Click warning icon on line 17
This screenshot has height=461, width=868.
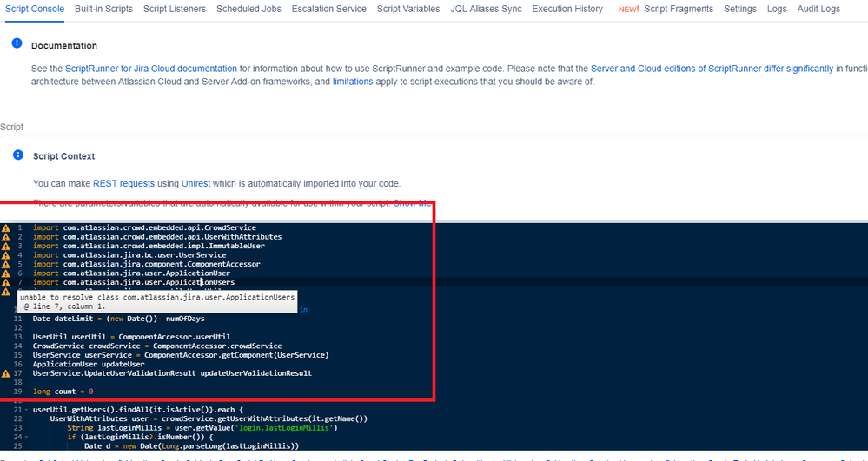5,373
